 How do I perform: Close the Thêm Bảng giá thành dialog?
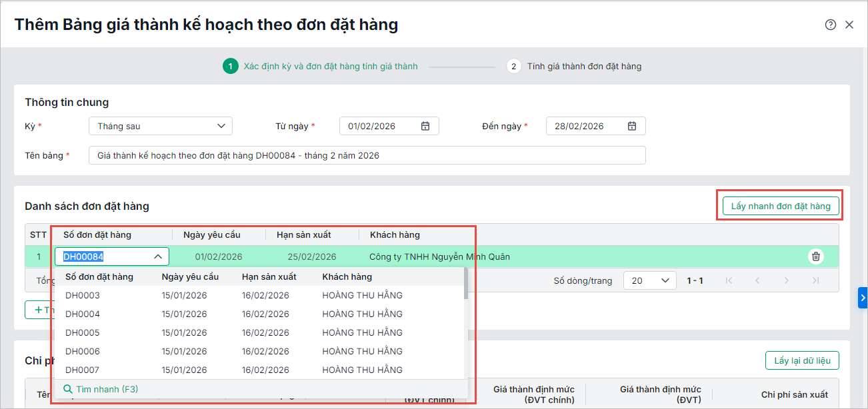click(x=849, y=25)
